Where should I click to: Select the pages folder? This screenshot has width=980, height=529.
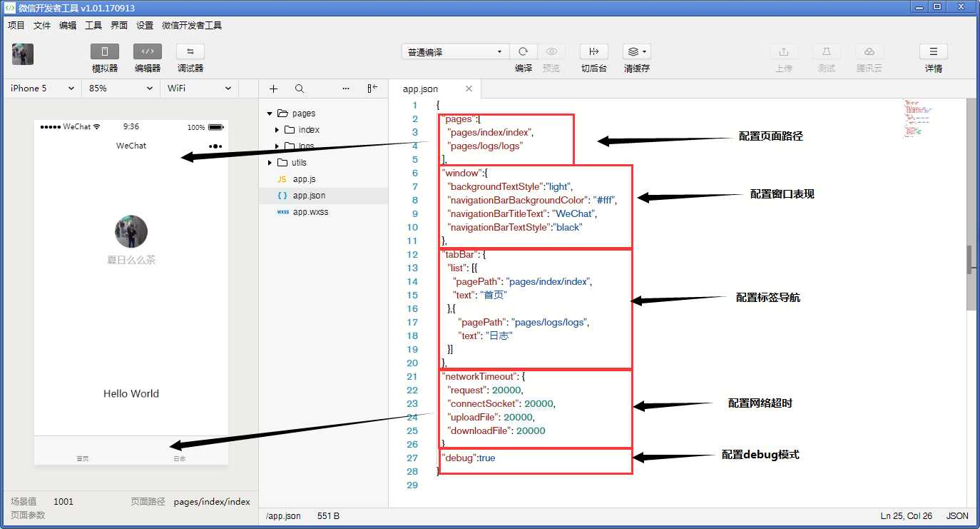[x=303, y=114]
